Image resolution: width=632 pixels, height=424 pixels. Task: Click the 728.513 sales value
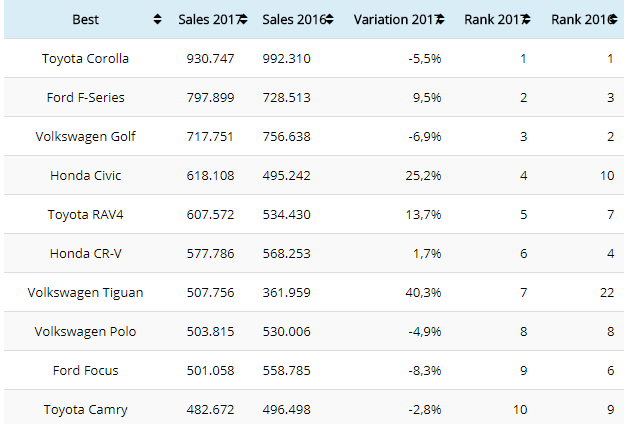[x=287, y=98]
